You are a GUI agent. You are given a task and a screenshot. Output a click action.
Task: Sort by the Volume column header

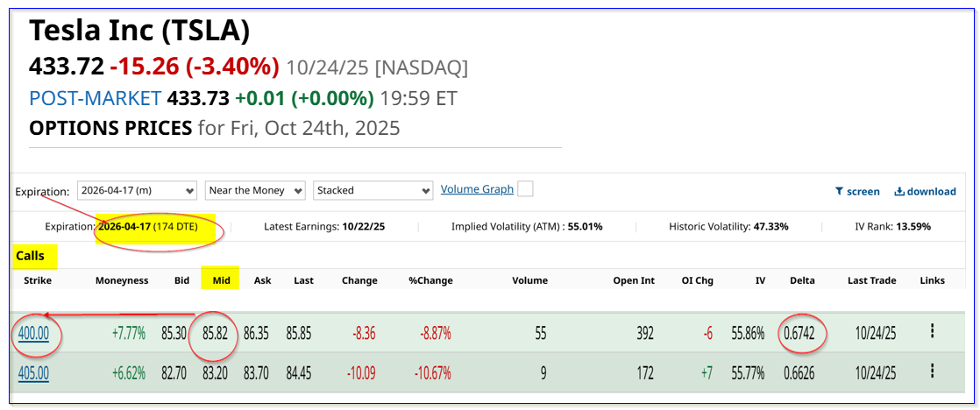(529, 280)
